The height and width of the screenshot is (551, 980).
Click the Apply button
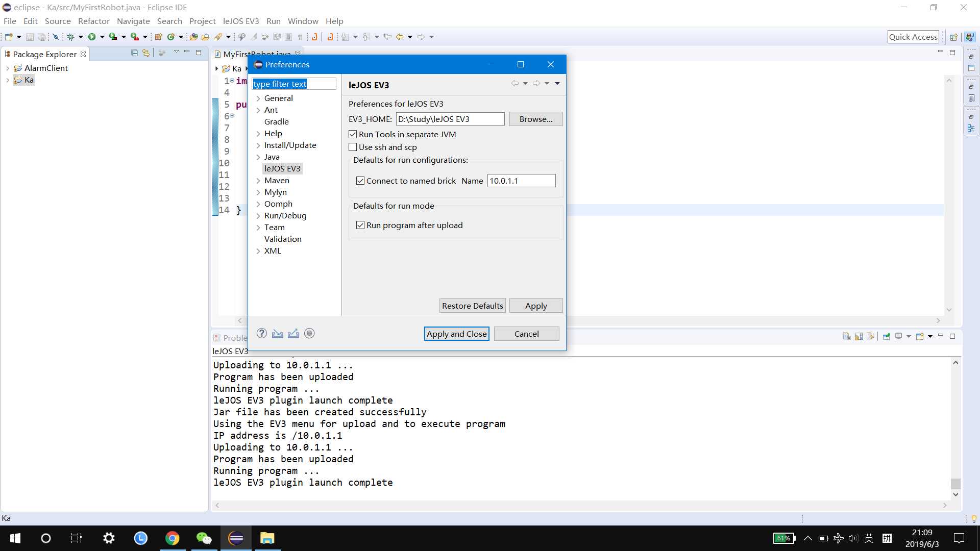click(x=536, y=306)
